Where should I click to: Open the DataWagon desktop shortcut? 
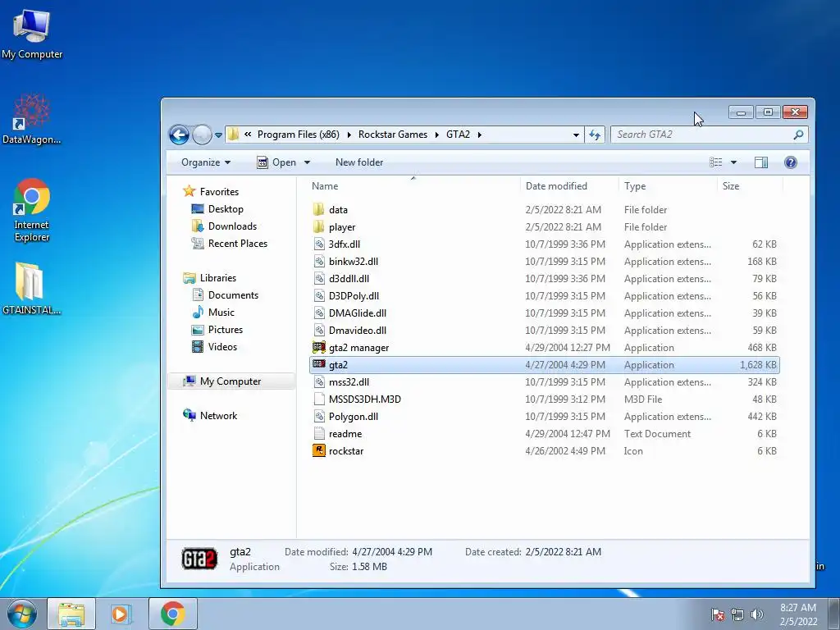(32, 120)
